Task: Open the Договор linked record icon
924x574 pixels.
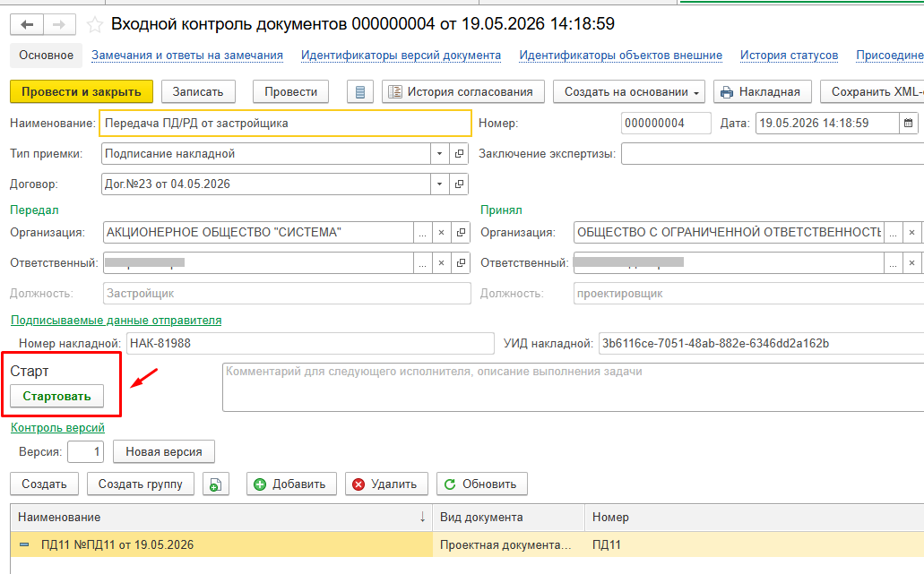Action: (459, 184)
